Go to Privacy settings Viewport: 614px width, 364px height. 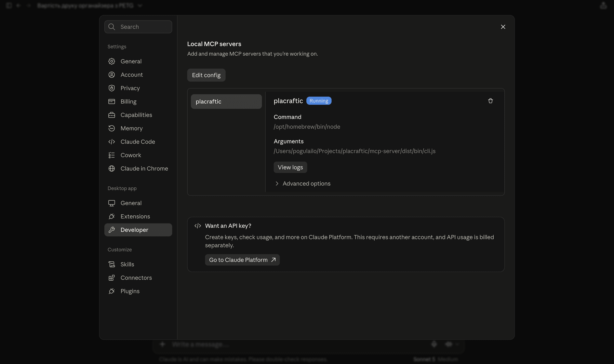138,88
